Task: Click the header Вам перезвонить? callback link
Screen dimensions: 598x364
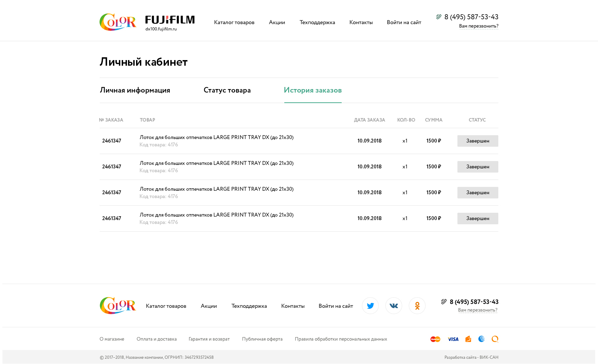Action: 478,26
